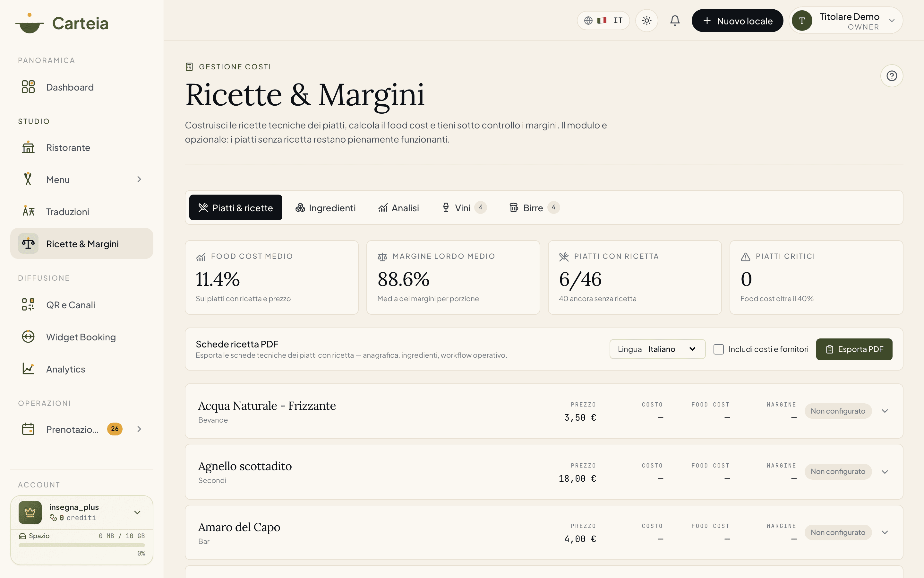This screenshot has width=924, height=578.
Task: Click the Gestione Costi calculator icon
Action: tap(189, 67)
